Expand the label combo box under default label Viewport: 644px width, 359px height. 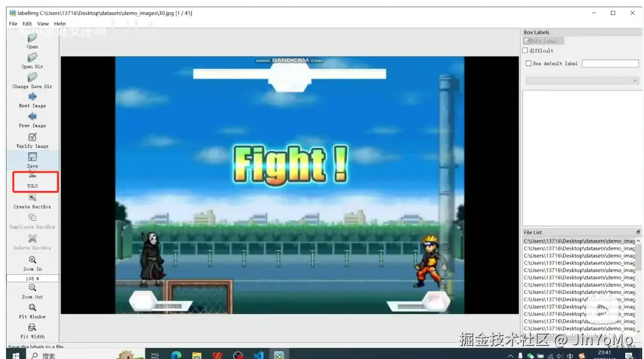click(x=582, y=80)
